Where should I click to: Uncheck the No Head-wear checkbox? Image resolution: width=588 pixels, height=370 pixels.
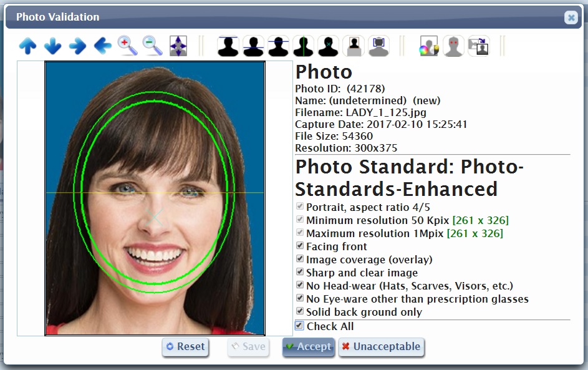(300, 285)
